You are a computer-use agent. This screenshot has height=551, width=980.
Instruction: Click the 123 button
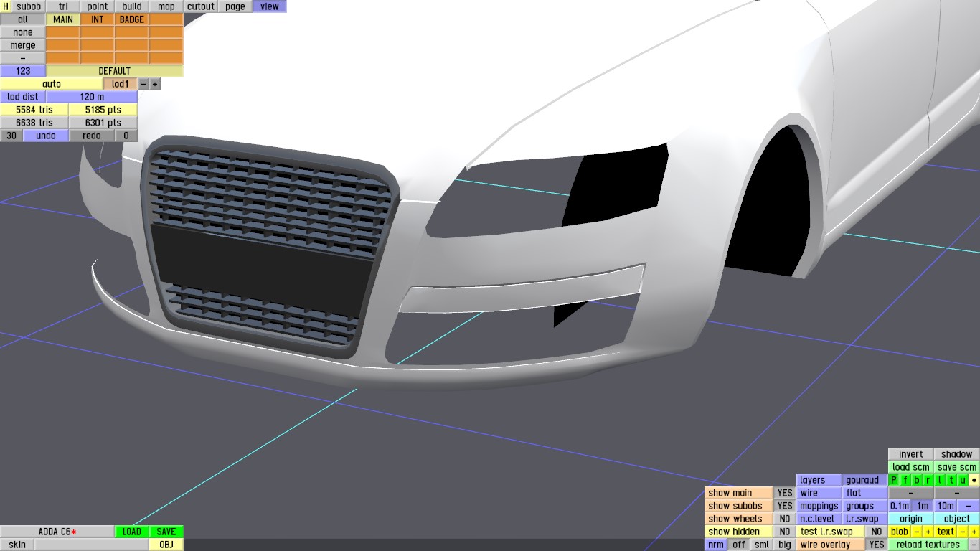[23, 71]
